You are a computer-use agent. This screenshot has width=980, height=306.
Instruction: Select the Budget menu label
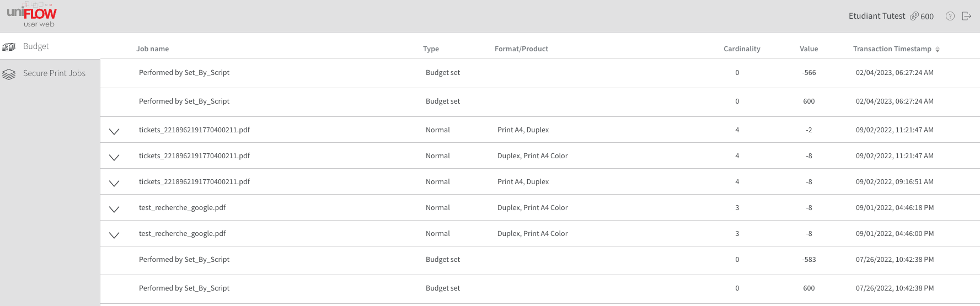pos(36,46)
